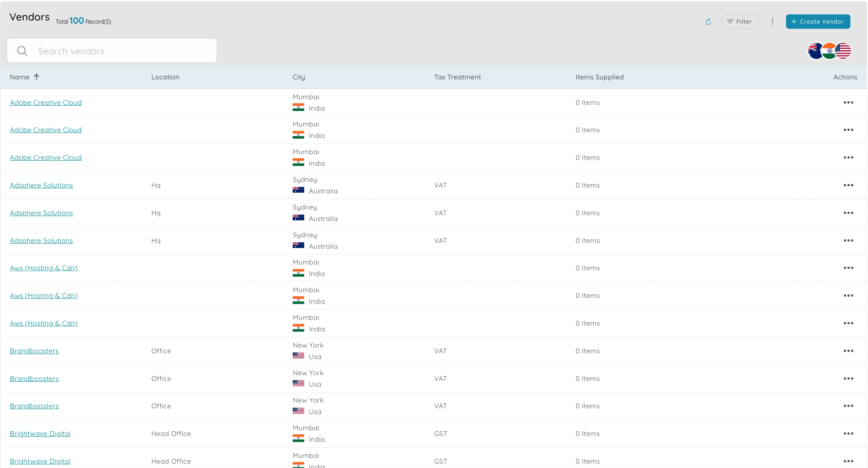This screenshot has width=868, height=468.
Task: Open actions for first Aws (Hosting & Cdn) row
Action: [848, 268]
